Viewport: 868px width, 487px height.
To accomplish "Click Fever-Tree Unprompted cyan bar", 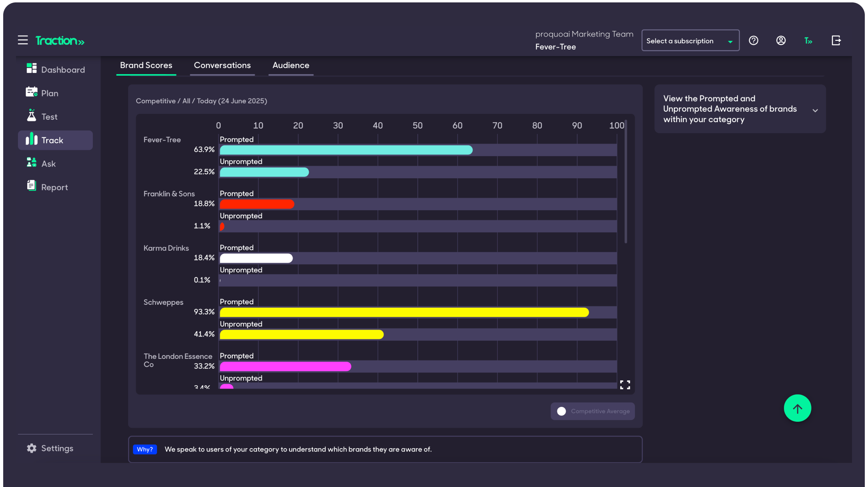I will 264,172.
